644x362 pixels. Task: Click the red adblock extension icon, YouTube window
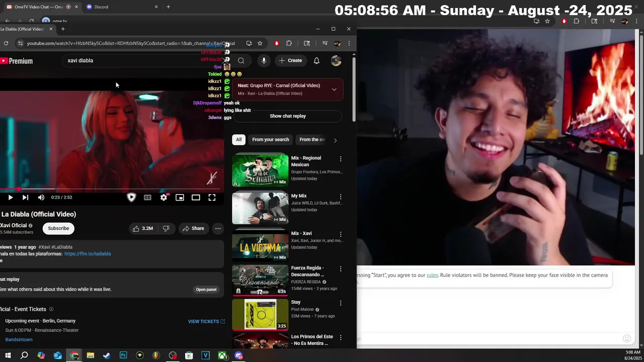click(276, 43)
